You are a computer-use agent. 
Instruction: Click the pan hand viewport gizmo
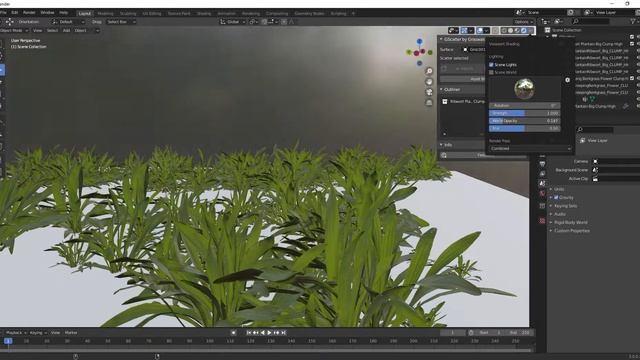(429, 82)
